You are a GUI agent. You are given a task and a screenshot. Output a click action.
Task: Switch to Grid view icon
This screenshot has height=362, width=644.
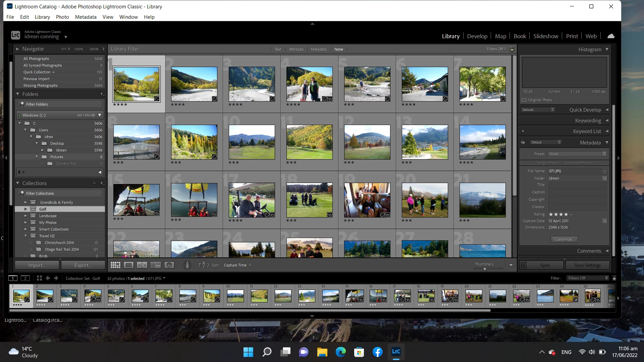click(x=115, y=265)
